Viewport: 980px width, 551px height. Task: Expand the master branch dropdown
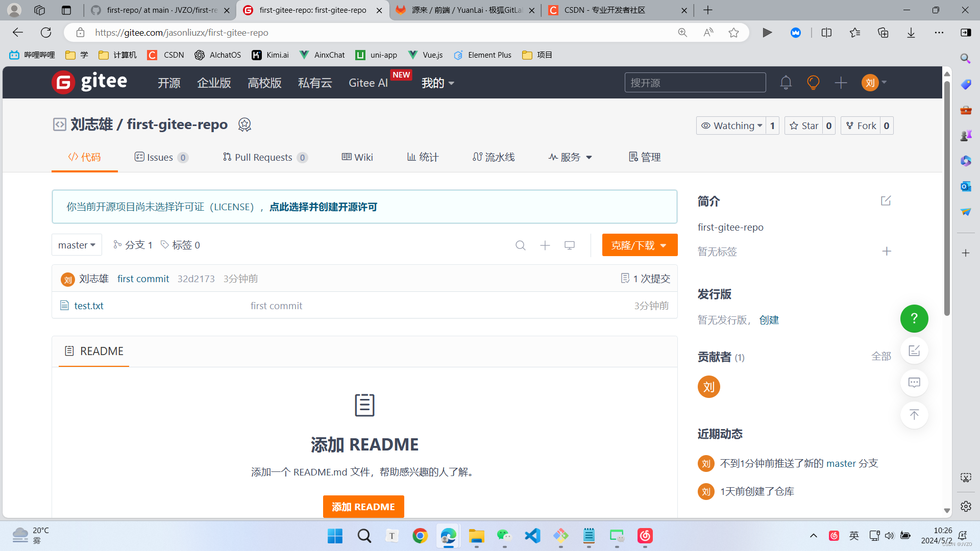pos(77,245)
